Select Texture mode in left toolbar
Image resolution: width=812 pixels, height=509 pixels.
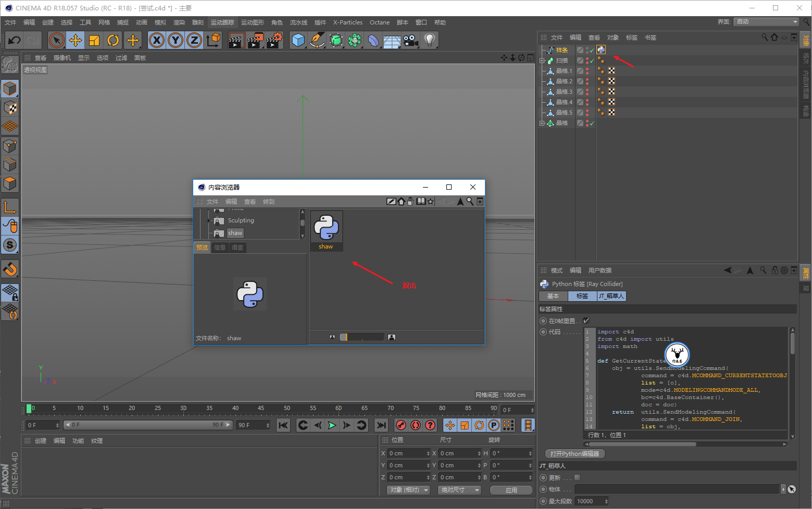(x=10, y=108)
